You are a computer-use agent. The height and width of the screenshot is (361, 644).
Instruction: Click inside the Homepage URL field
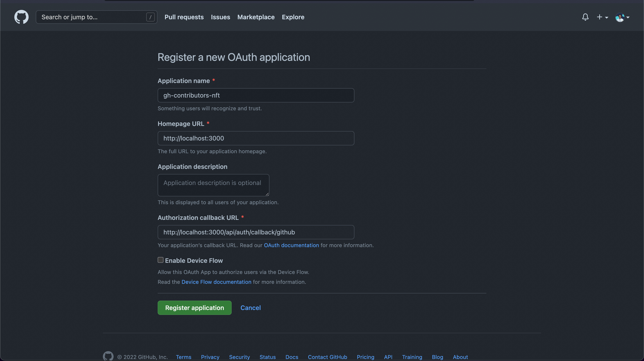coord(256,138)
